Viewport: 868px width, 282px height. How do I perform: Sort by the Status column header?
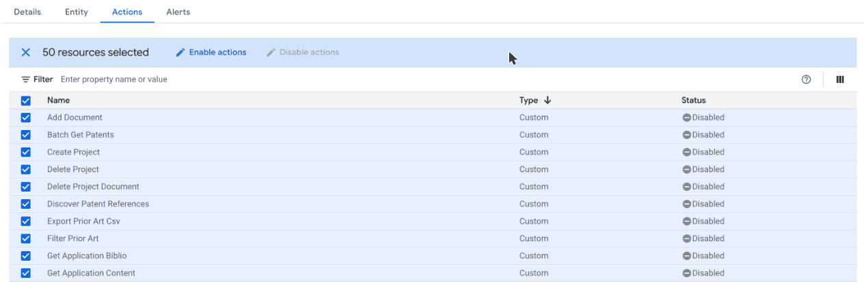tap(694, 101)
